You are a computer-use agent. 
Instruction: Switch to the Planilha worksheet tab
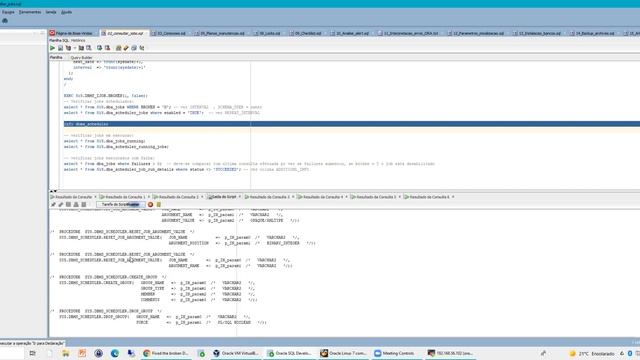[56, 58]
